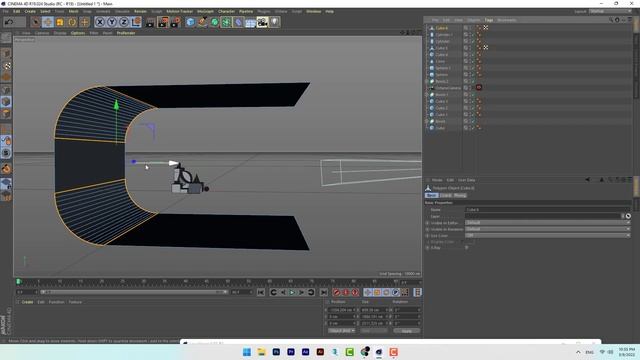
Task: Toggle the X-Ray checkbox
Action: click(x=467, y=248)
